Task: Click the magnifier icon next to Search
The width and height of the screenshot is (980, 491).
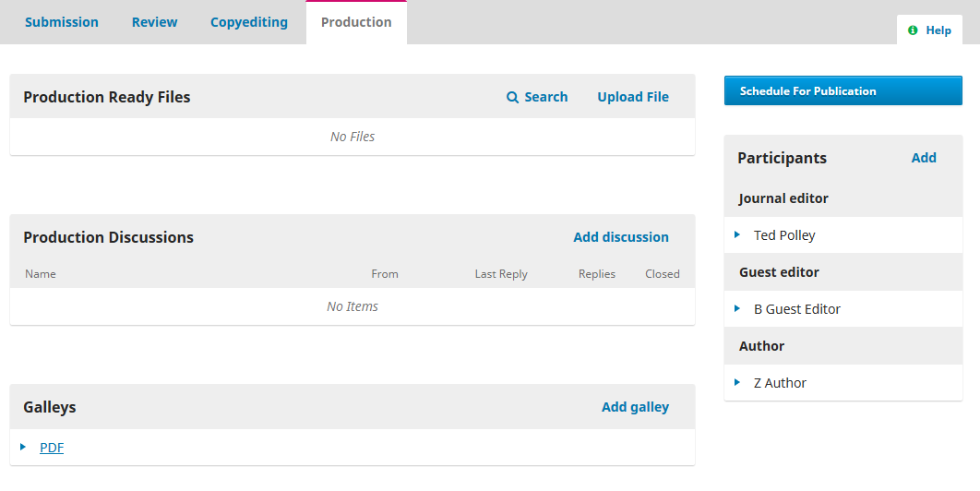Action: [x=512, y=97]
